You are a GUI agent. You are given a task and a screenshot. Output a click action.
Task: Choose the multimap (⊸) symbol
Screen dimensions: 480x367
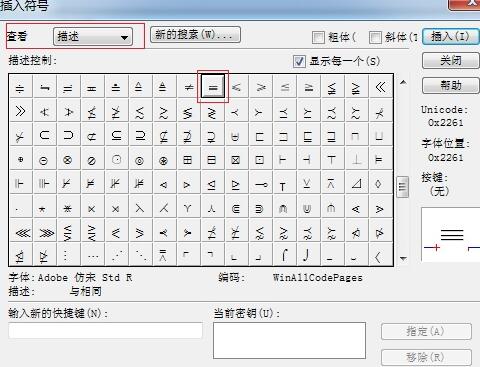[261, 183]
